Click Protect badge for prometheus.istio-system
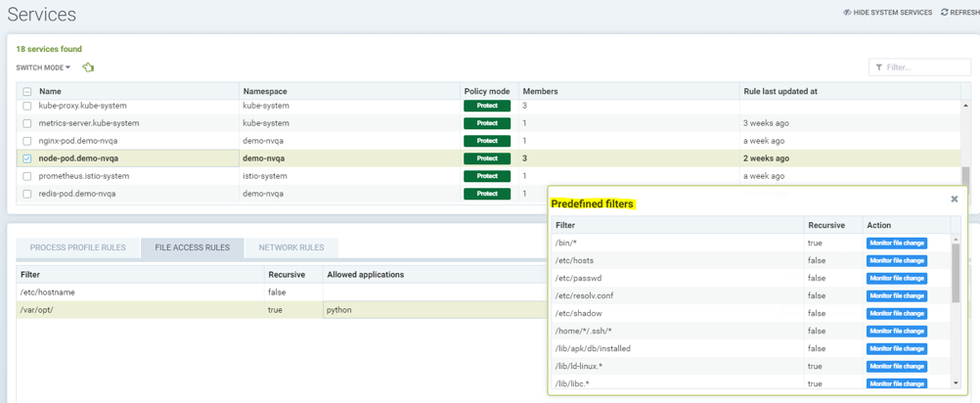 (486, 176)
